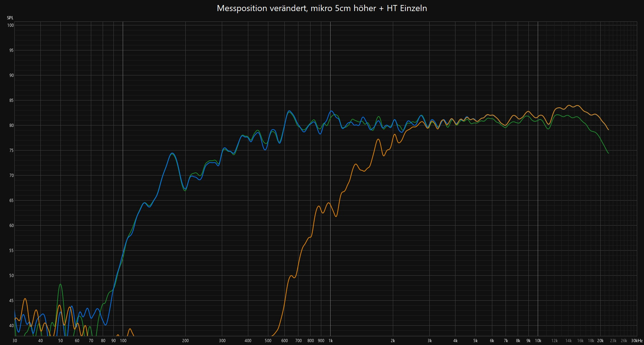644x345 pixels.
Task: Click the 50 dB axis label
Action: point(11,276)
